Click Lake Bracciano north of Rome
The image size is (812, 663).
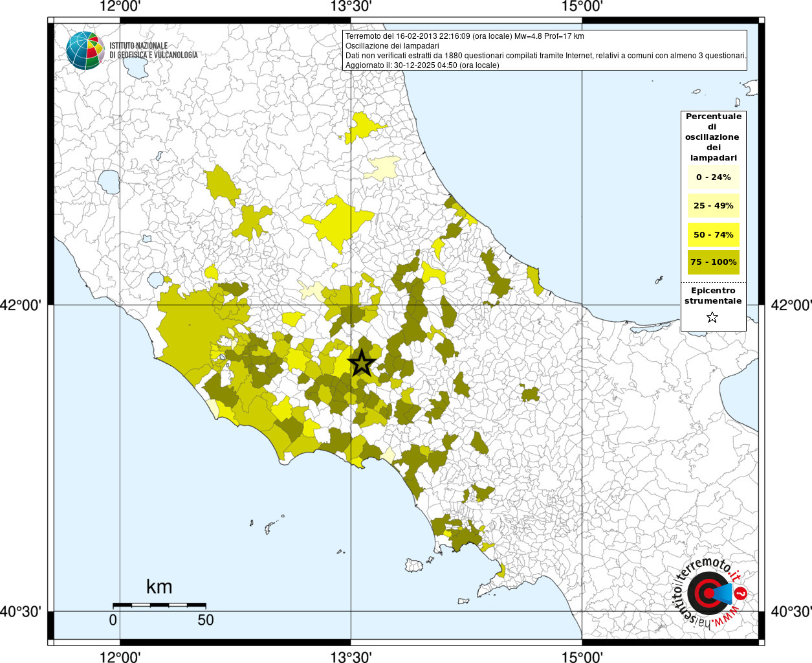(x=156, y=280)
